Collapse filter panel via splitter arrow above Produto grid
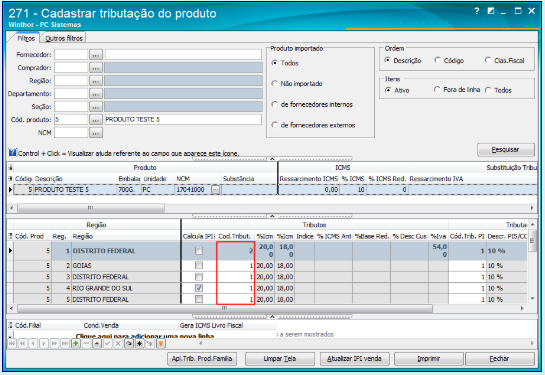 (x=272, y=158)
